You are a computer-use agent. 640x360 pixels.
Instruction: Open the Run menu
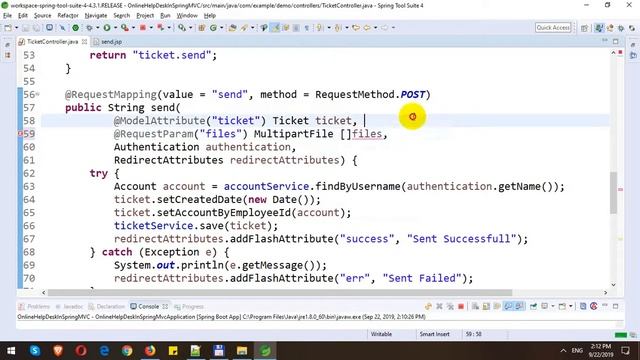[x=165, y=16]
